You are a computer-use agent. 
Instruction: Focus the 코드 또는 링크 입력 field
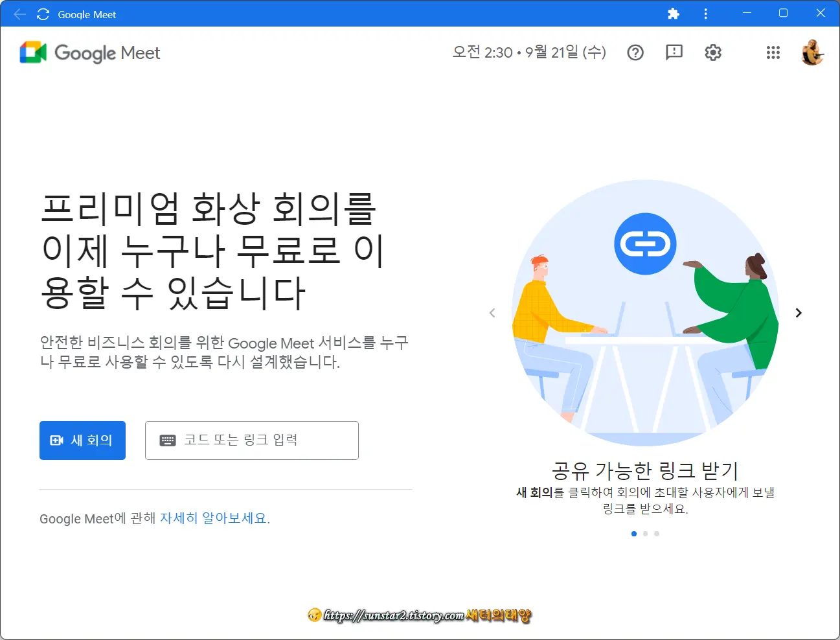(252, 440)
